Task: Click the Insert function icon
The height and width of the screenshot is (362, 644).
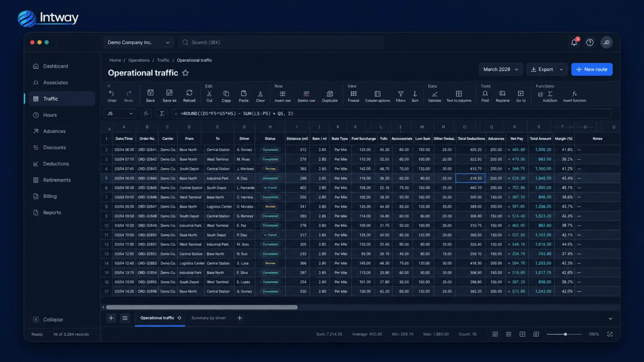Action: pyautogui.click(x=574, y=94)
